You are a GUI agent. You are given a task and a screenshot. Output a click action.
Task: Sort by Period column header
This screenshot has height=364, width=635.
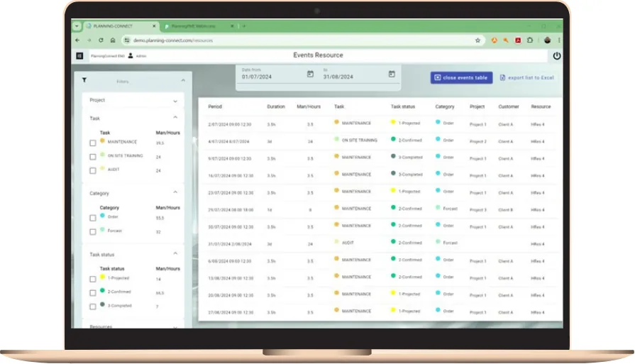tap(215, 106)
